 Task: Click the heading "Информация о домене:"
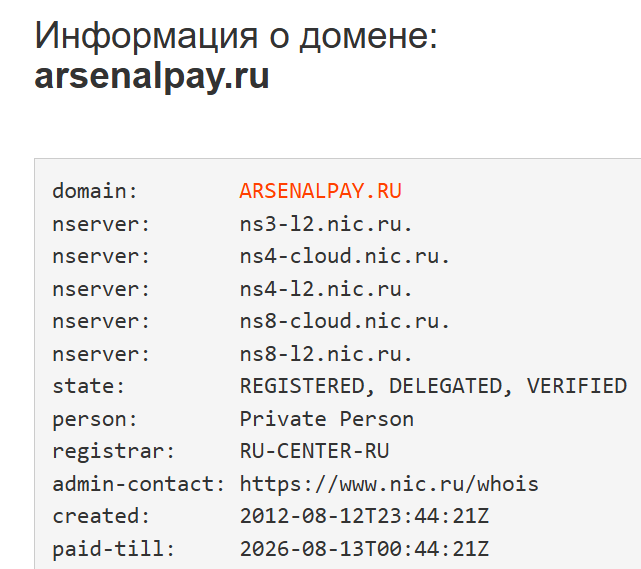[x=236, y=36]
